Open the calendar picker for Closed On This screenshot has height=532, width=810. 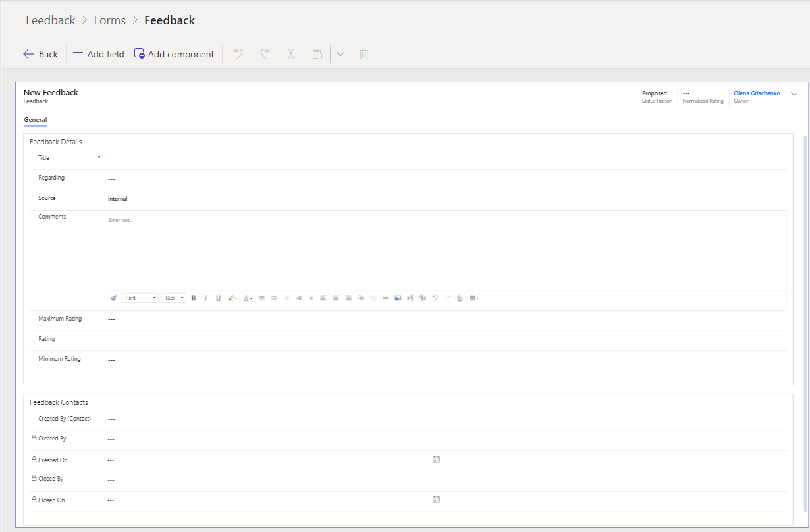point(436,500)
